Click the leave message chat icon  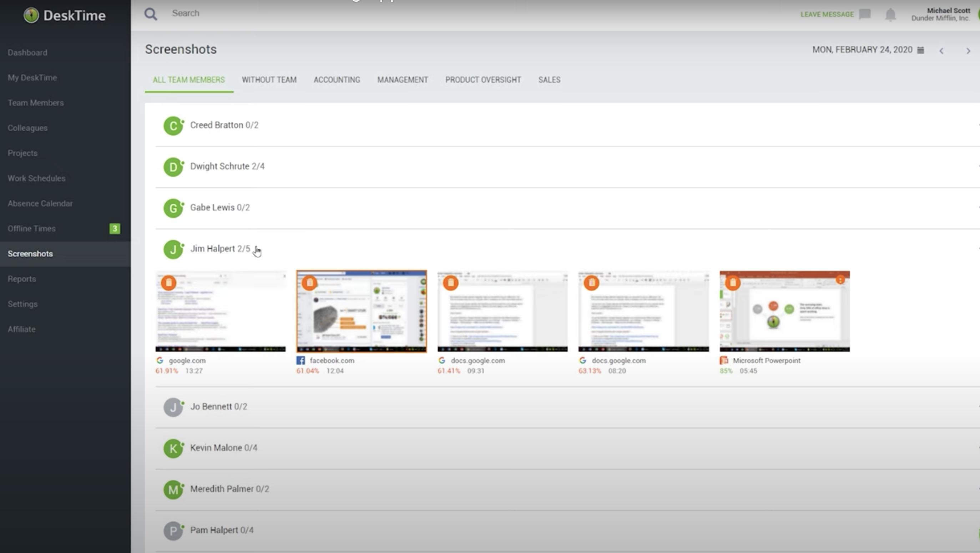coord(865,14)
